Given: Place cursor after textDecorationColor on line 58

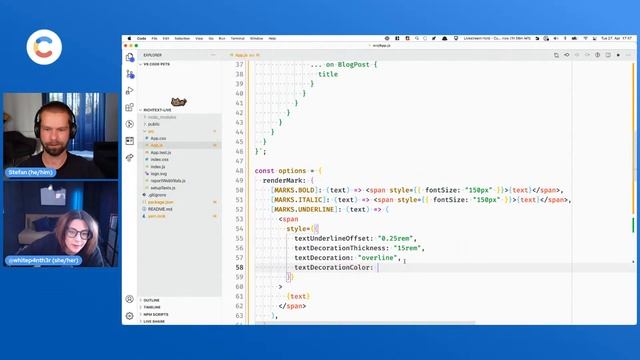Looking at the screenshot, I should pos(377,267).
